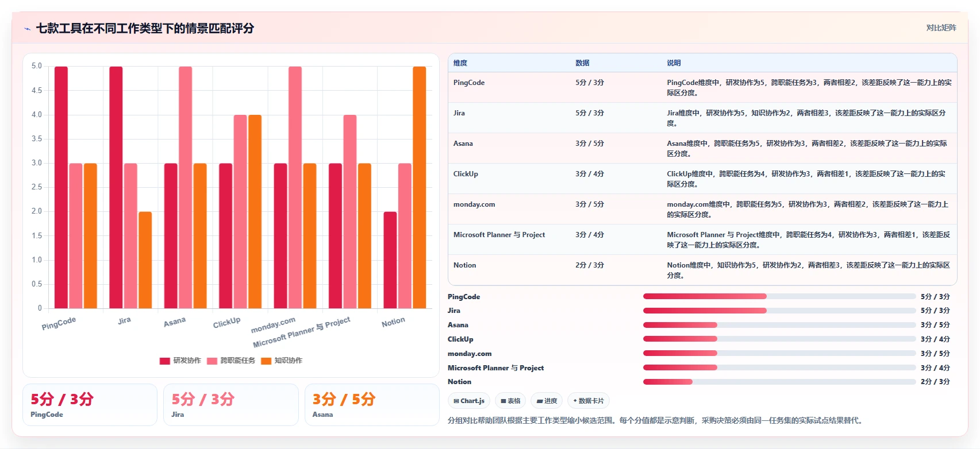
Task: Click the footer note starting 分组对比帮助团队
Action: pyautogui.click(x=655, y=420)
